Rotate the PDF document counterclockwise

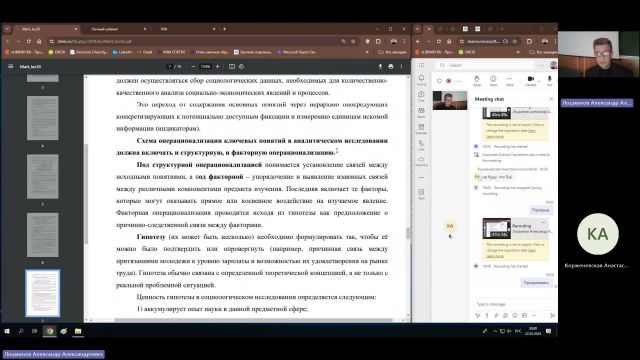click(x=241, y=67)
